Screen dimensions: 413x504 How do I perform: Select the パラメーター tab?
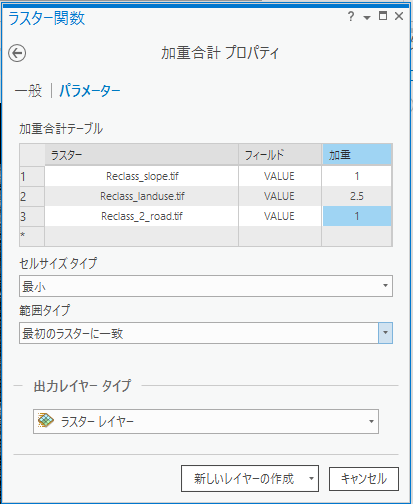click(x=90, y=91)
